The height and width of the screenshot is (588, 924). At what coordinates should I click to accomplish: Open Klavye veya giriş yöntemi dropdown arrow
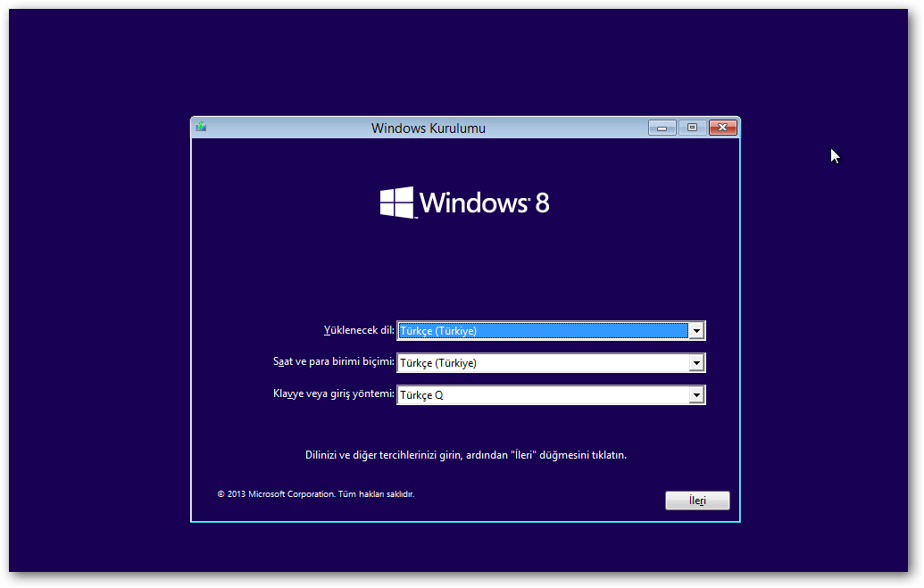click(x=696, y=394)
